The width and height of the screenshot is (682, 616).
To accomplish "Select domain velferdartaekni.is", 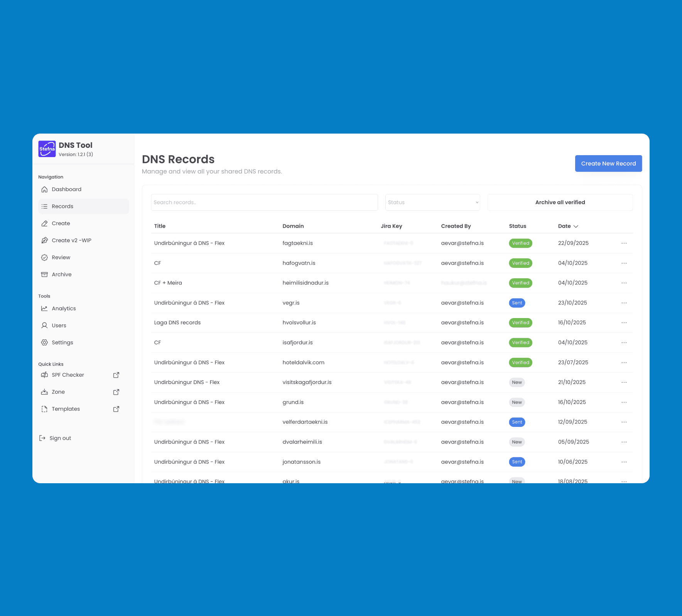I will point(305,422).
